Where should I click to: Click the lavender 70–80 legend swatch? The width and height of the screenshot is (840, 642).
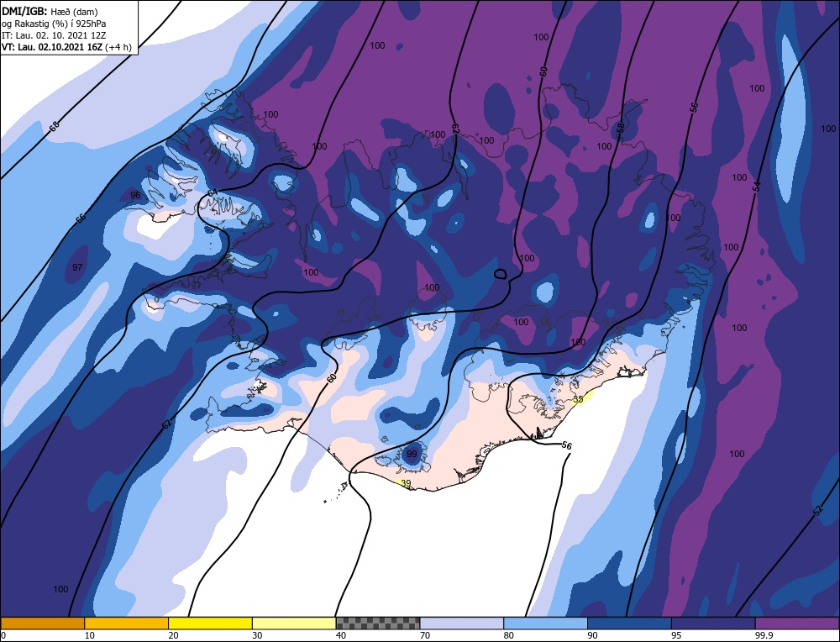(462, 623)
